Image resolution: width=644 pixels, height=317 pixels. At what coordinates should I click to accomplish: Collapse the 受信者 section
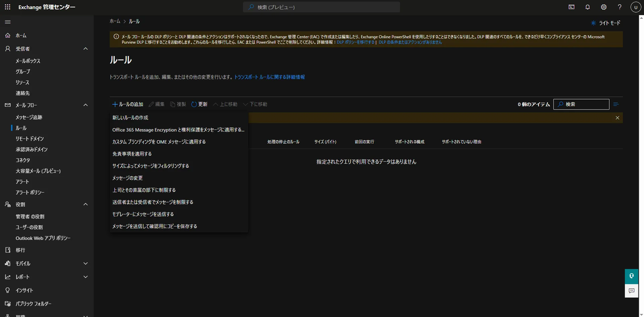click(85, 49)
